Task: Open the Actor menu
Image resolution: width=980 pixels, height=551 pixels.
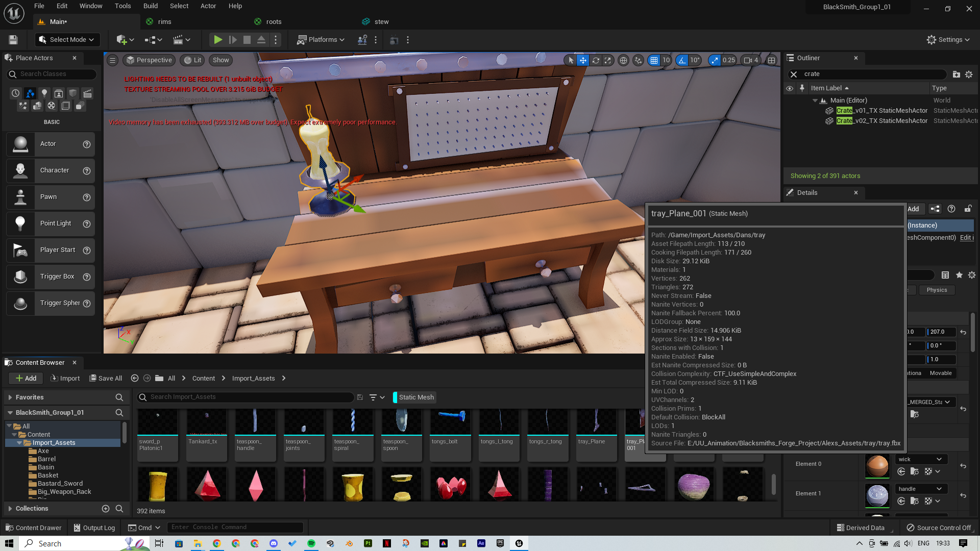Action: click(x=208, y=6)
